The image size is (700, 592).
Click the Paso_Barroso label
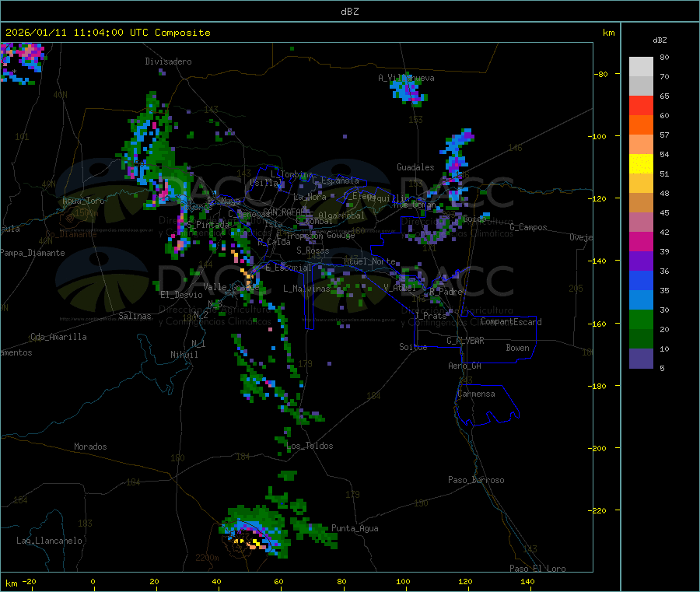point(476,480)
